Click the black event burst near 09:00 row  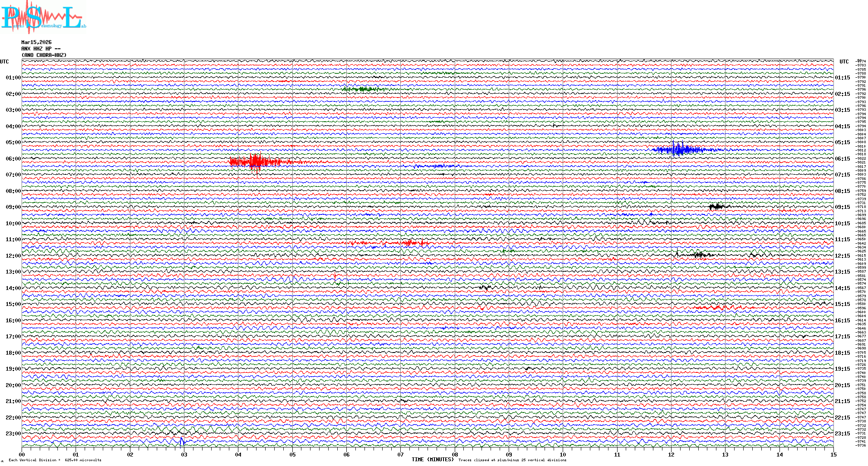[717, 207]
